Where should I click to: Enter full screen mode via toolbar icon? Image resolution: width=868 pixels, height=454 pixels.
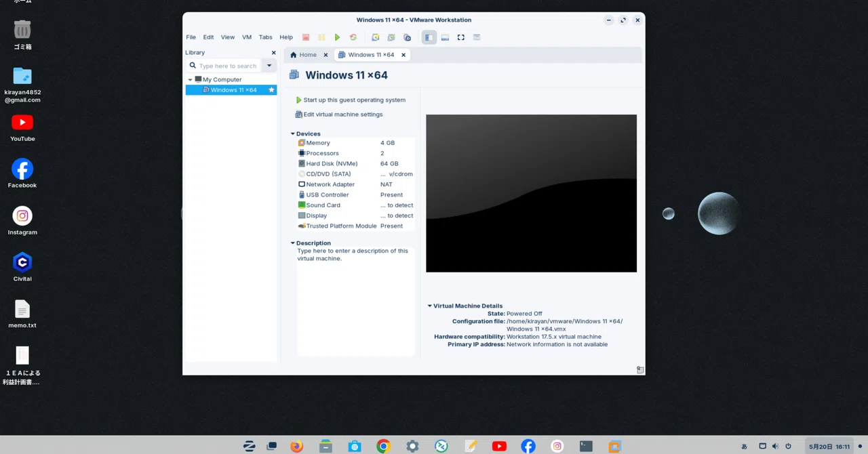(x=461, y=37)
